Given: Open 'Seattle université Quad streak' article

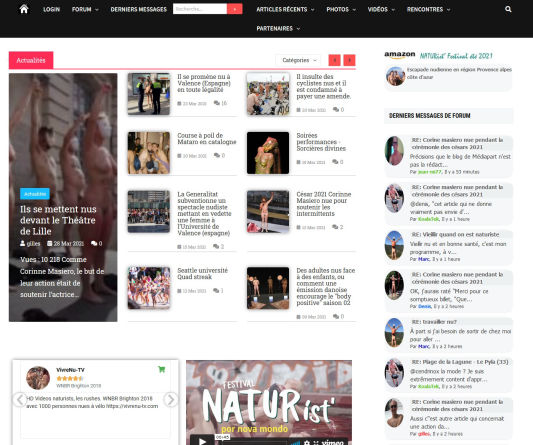Looking at the screenshot, I should (203, 273).
